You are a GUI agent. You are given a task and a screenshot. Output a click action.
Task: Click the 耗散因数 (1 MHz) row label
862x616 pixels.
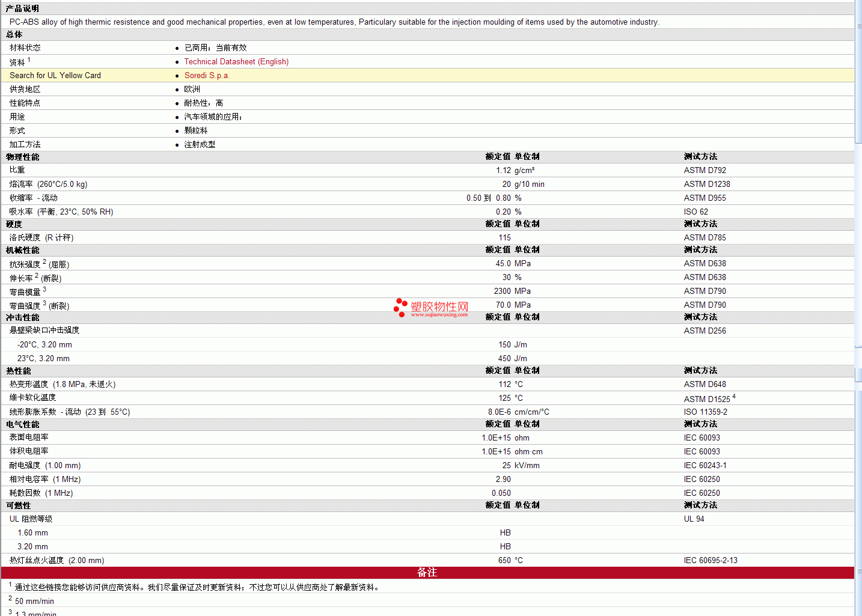[41, 493]
